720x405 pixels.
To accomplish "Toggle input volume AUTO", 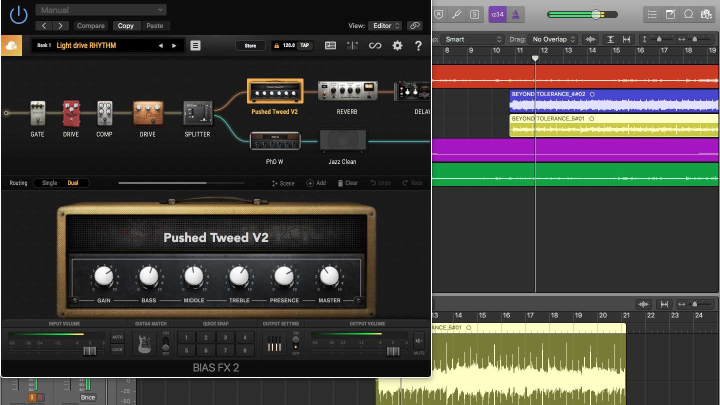I will coord(118,337).
